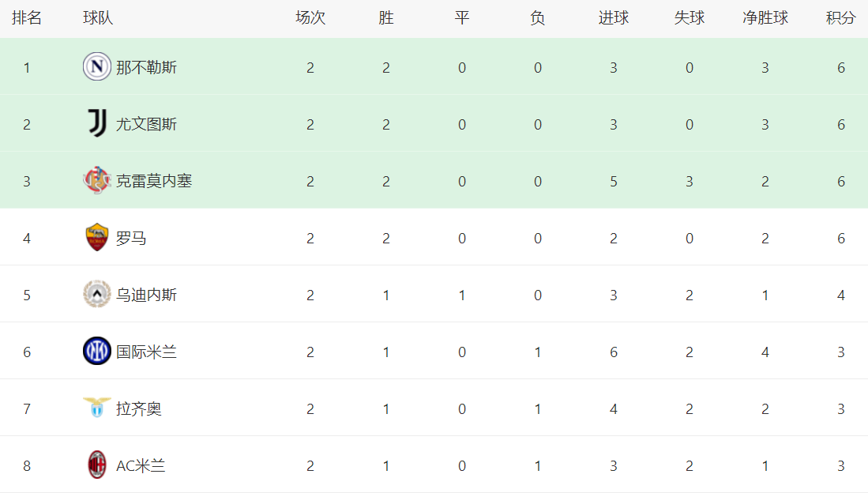
Task: Click the 失球 column header
Action: coord(690,18)
